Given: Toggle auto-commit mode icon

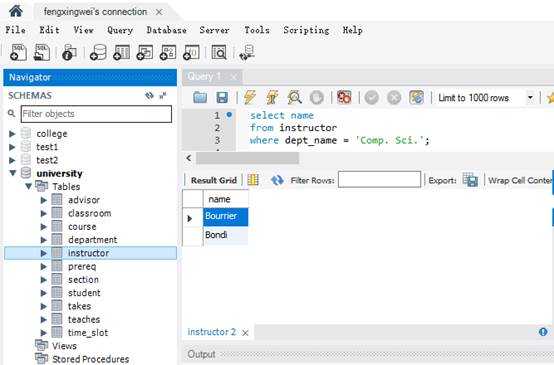Looking at the screenshot, I should pos(416,97).
